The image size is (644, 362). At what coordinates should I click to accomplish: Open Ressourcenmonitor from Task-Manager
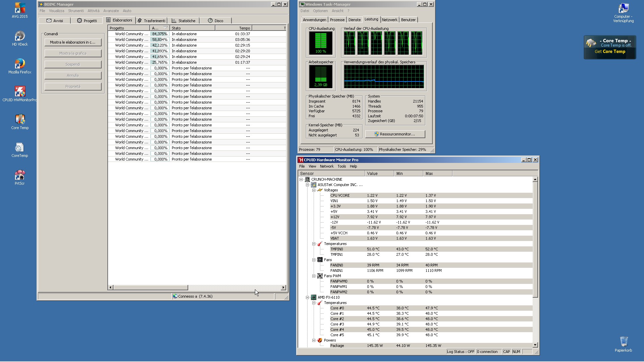395,134
